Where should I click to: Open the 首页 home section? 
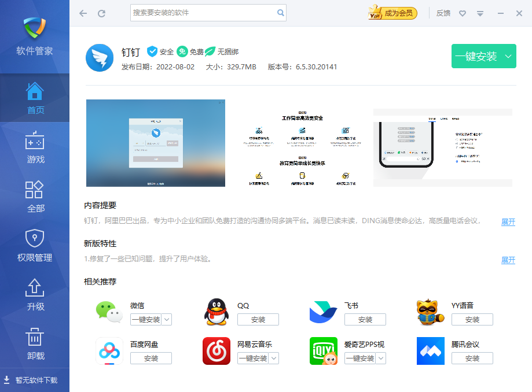coord(35,98)
